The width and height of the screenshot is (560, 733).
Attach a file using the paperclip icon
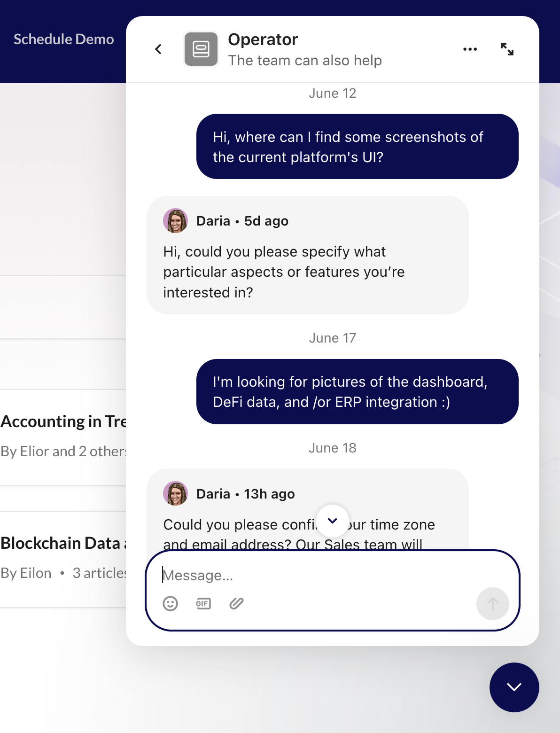pyautogui.click(x=236, y=604)
